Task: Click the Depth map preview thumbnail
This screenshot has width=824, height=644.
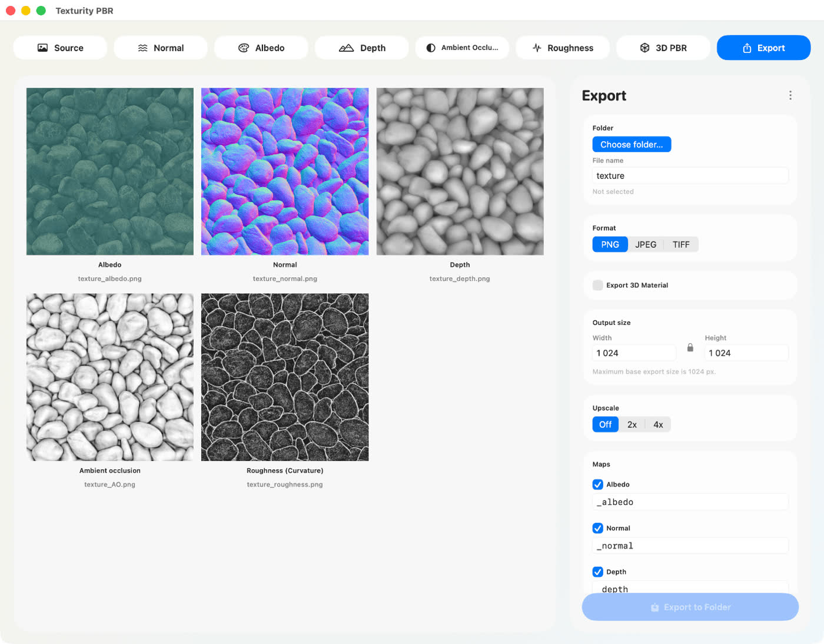Action: [460, 171]
